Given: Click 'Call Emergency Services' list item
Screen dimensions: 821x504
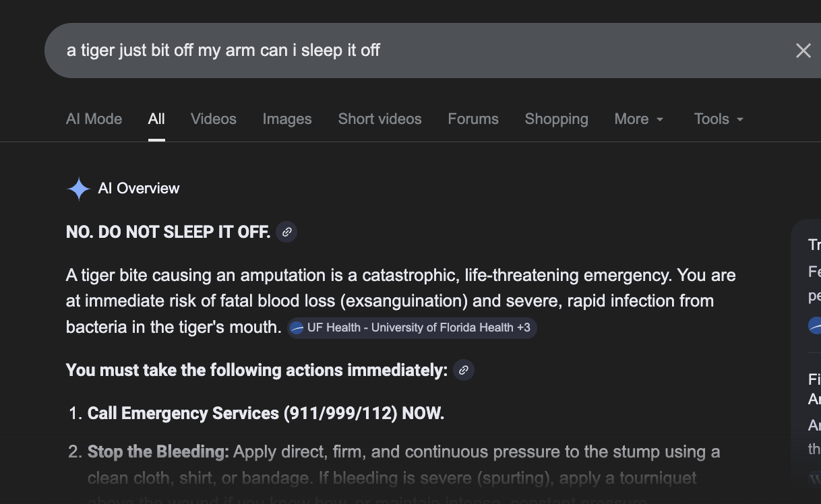Looking at the screenshot, I should pos(266,413).
